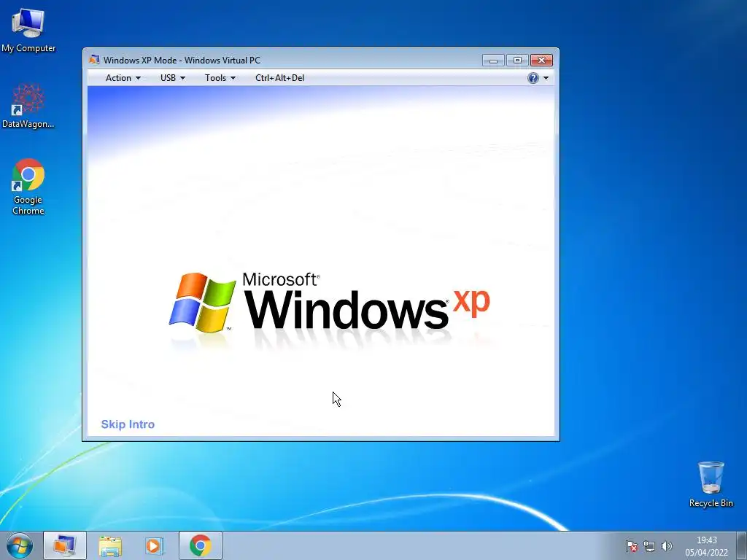This screenshot has width=747, height=560.
Task: Click the Skip Intro link
Action: (x=128, y=424)
